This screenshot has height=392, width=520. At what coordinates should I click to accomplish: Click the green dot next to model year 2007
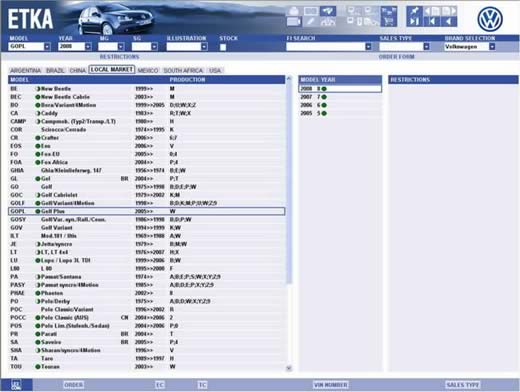click(324, 97)
